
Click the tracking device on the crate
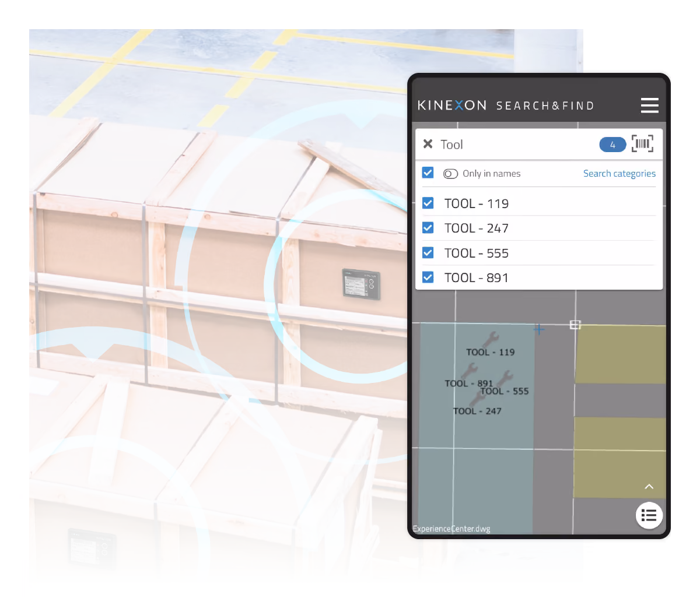pyautogui.click(x=361, y=284)
